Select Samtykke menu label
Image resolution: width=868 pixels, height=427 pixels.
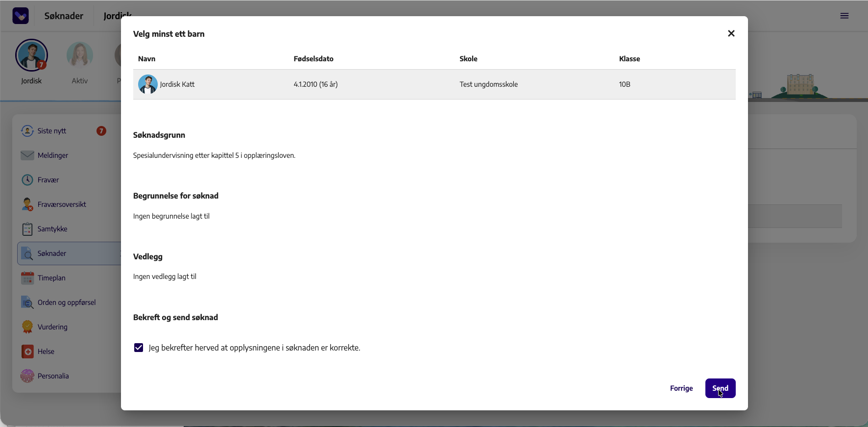pos(52,229)
